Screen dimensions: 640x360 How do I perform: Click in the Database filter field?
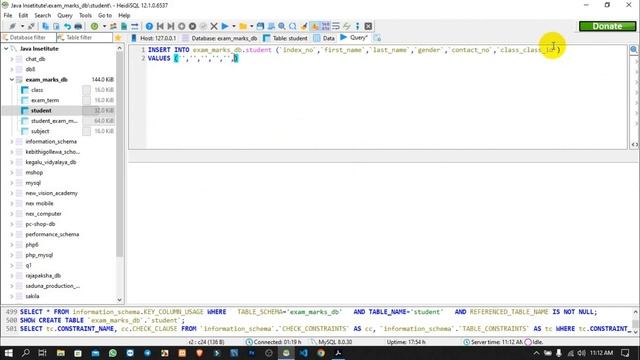29,38
